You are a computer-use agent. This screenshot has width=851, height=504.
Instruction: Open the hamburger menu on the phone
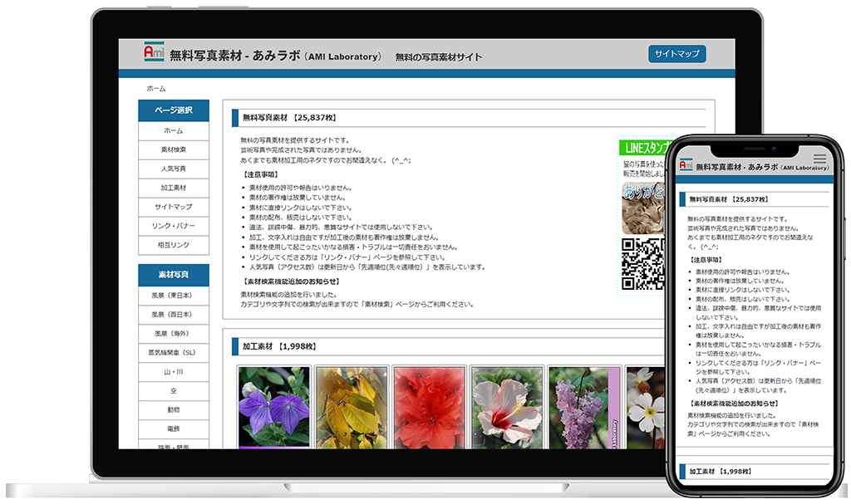tap(819, 158)
